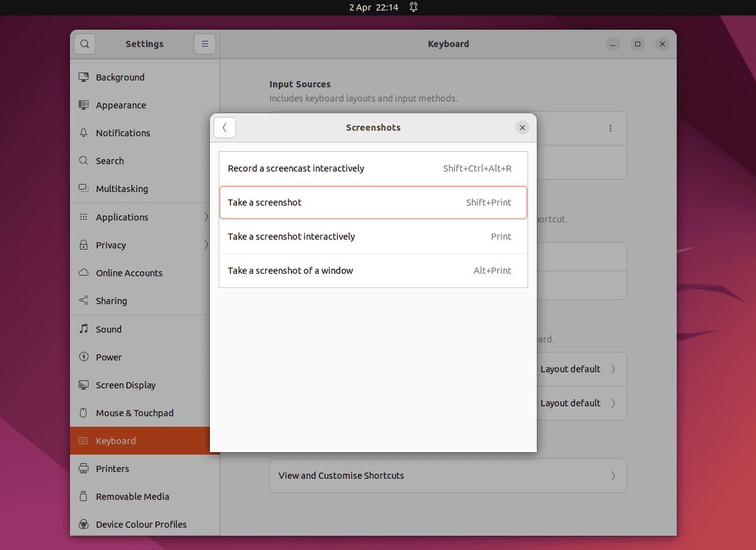Select Take a screenshot interactively row

point(373,237)
